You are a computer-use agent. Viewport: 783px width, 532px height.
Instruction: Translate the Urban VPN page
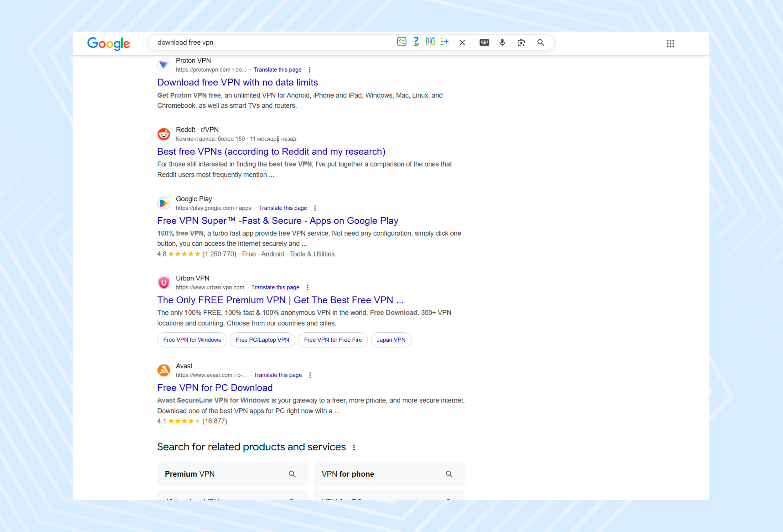(x=275, y=287)
